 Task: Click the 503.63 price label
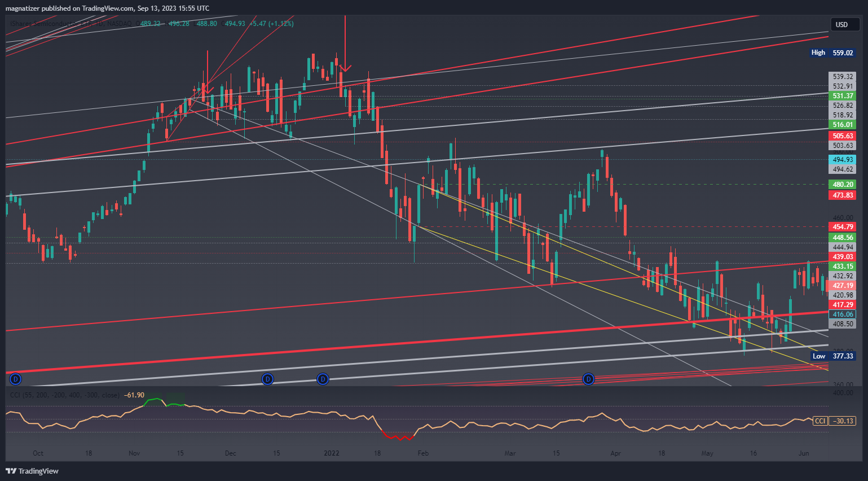[843, 146]
